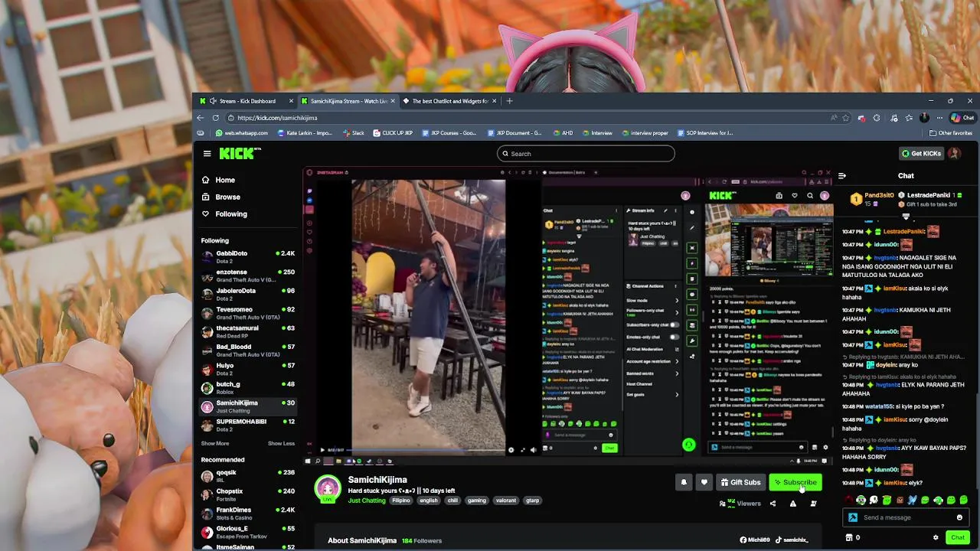
Task: Click the Kick logo to go home
Action: pyautogui.click(x=240, y=154)
